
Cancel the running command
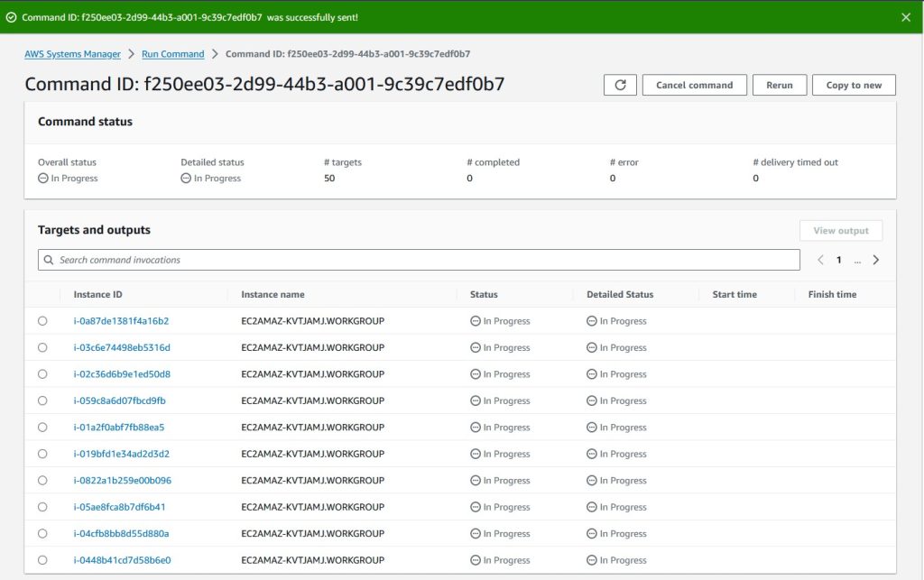click(694, 85)
